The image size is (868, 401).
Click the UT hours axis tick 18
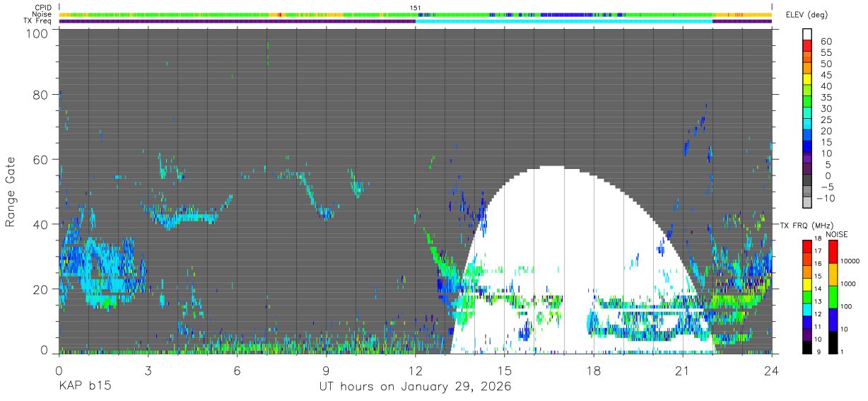pyautogui.click(x=594, y=370)
